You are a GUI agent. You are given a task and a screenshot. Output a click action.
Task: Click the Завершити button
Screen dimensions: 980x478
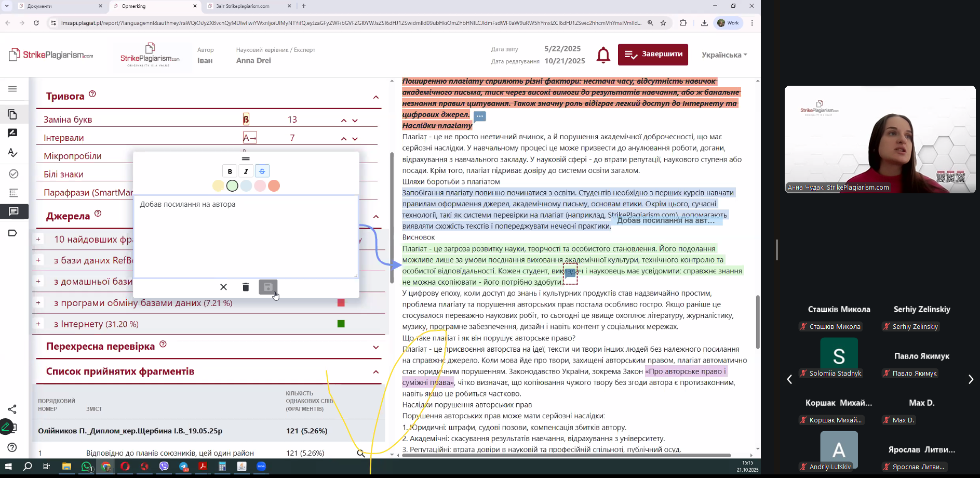pyautogui.click(x=653, y=55)
